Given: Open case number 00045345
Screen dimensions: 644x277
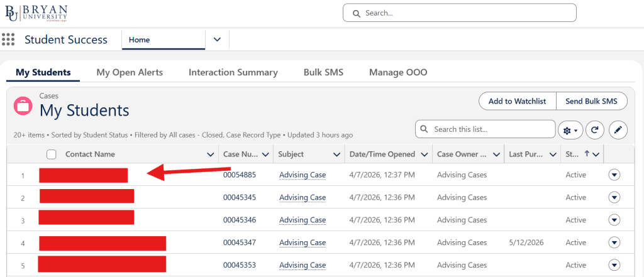Looking at the screenshot, I should (240, 197).
